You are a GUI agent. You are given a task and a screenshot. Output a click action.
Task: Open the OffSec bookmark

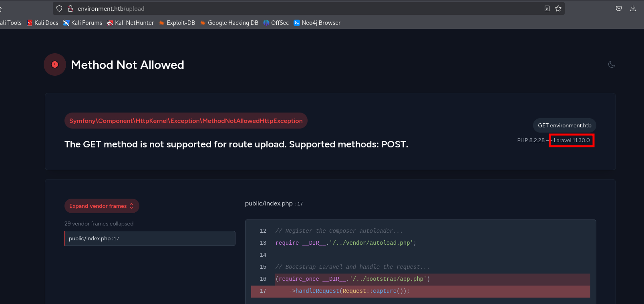click(276, 23)
